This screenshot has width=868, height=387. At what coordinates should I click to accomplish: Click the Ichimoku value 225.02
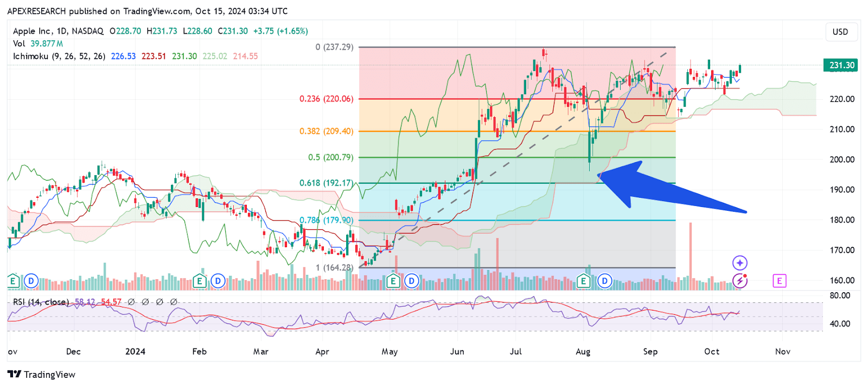tap(215, 56)
